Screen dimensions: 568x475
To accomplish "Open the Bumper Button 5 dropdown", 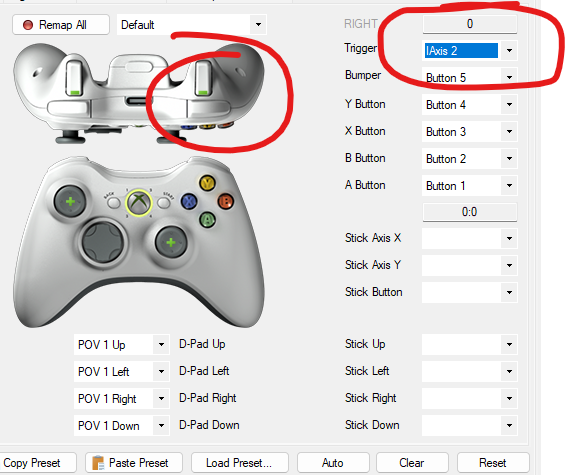I will (x=509, y=77).
